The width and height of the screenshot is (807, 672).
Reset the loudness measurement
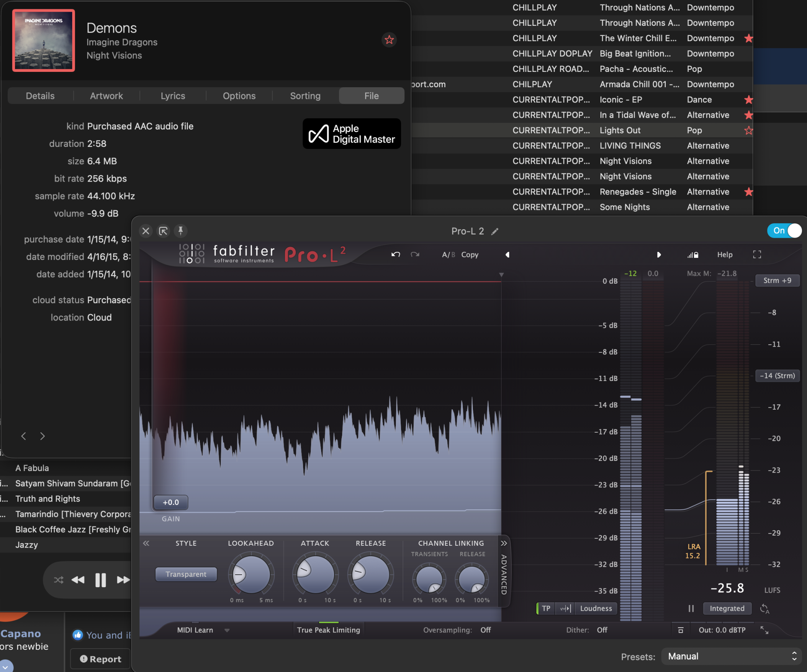(764, 609)
